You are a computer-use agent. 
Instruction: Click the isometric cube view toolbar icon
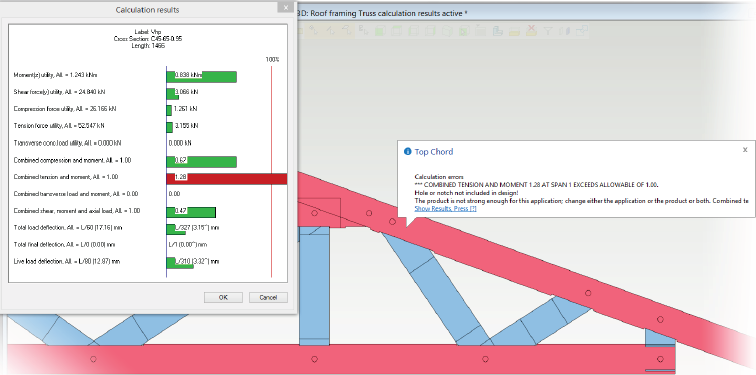point(446,31)
